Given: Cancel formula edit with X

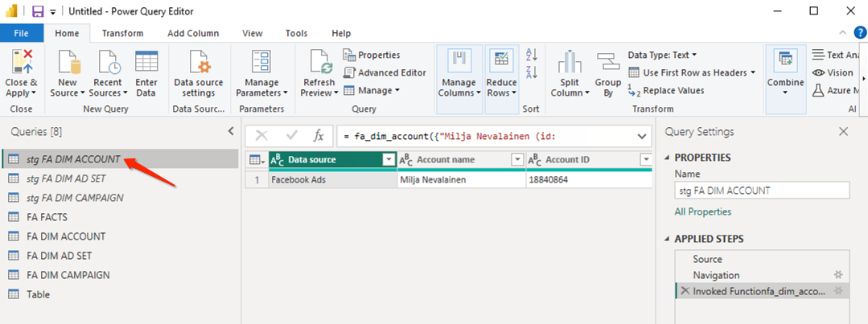Looking at the screenshot, I should [261, 136].
